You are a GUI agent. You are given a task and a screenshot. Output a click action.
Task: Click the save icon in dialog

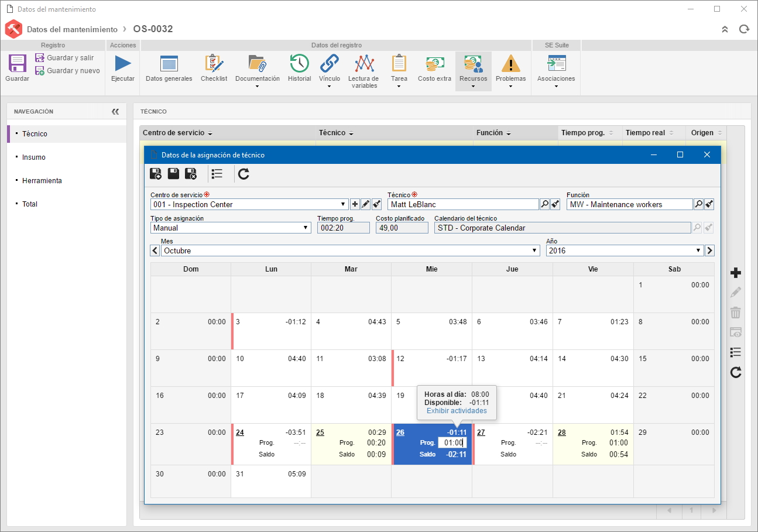(x=173, y=173)
